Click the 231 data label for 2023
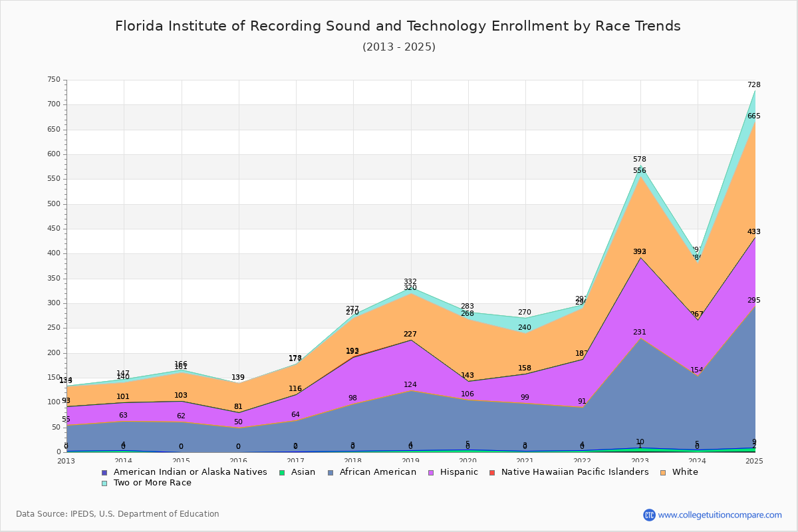 click(639, 332)
